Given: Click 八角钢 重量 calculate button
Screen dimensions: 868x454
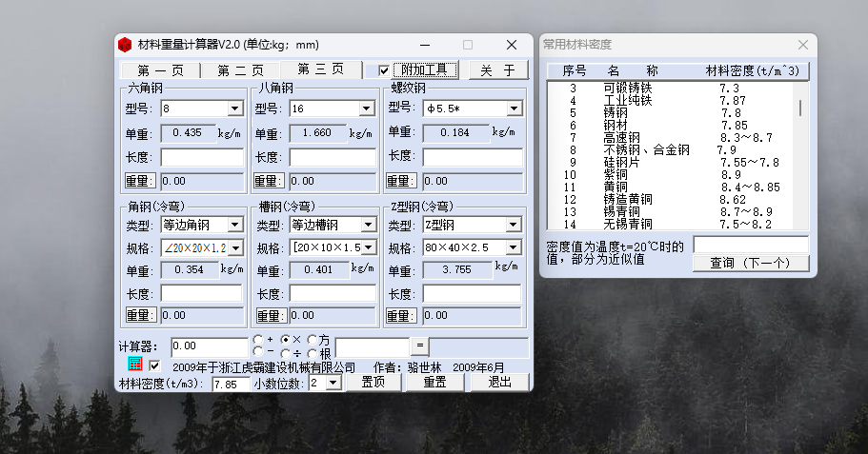Looking at the screenshot, I should tap(269, 181).
